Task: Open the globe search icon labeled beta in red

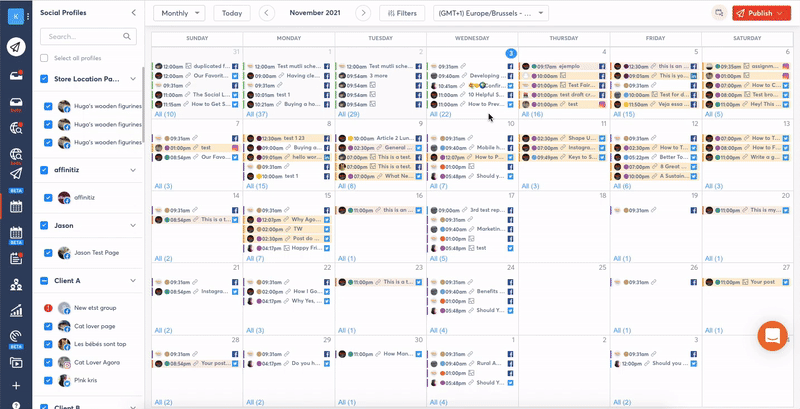Action: 16,155
